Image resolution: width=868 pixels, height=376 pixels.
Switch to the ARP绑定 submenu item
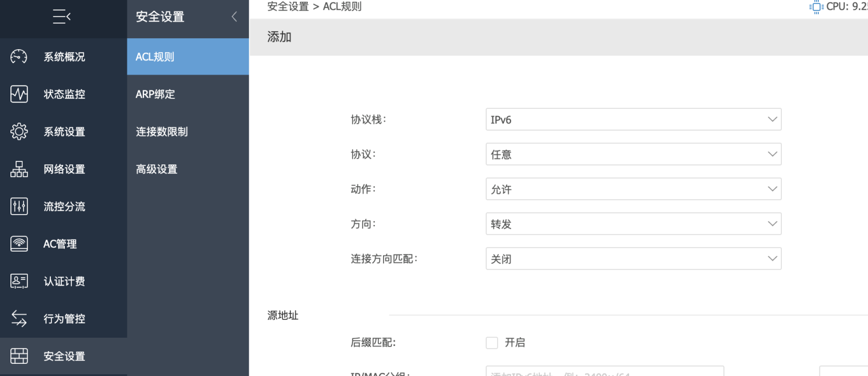tap(155, 94)
